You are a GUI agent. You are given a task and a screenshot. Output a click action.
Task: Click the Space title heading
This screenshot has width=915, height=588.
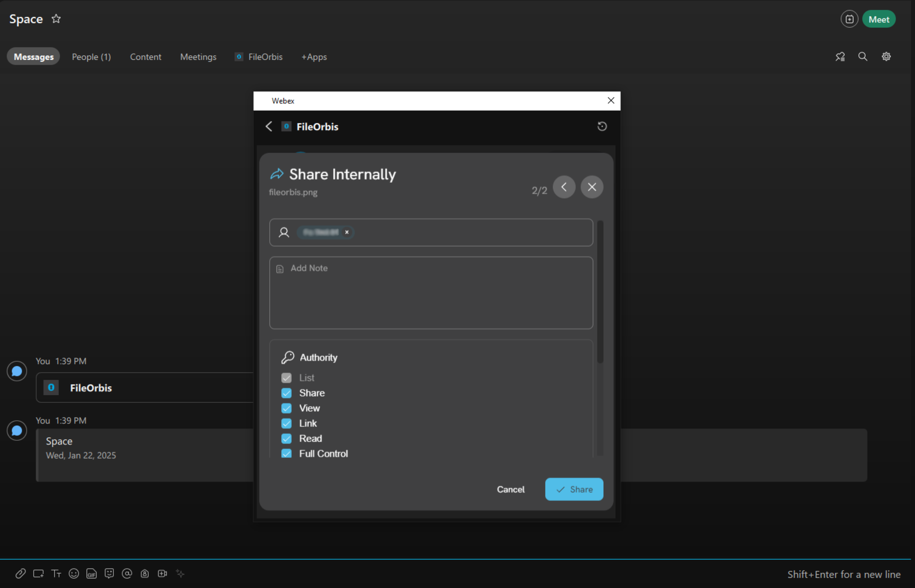pos(26,19)
